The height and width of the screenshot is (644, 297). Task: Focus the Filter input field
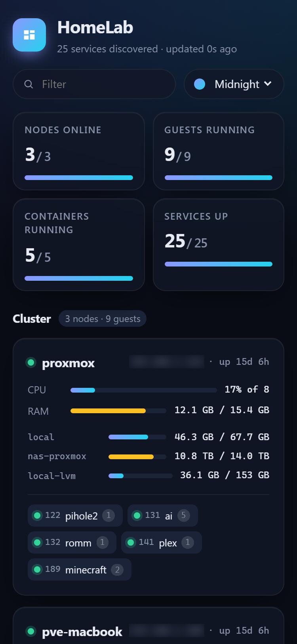coord(94,84)
